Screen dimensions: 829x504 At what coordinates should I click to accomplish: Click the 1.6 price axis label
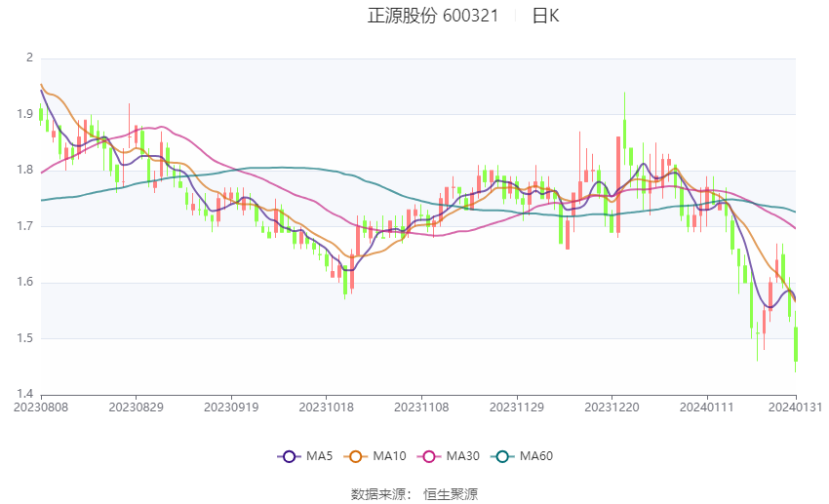[24, 282]
